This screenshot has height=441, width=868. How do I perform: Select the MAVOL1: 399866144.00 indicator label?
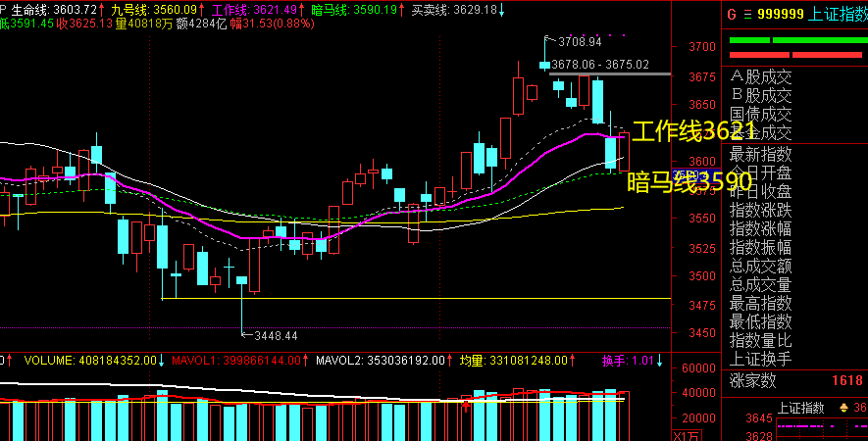coord(236,361)
